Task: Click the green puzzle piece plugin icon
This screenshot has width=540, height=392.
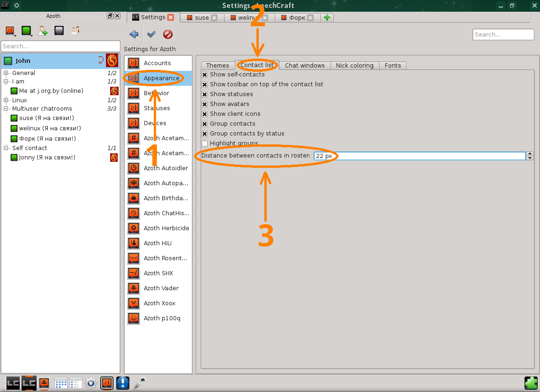Action: tap(531, 383)
